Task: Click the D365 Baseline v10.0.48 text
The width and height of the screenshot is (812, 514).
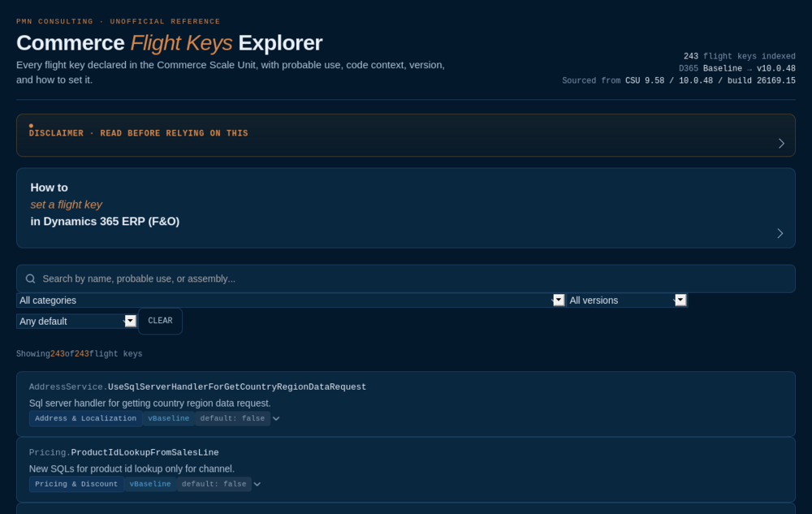Action: tap(737, 68)
